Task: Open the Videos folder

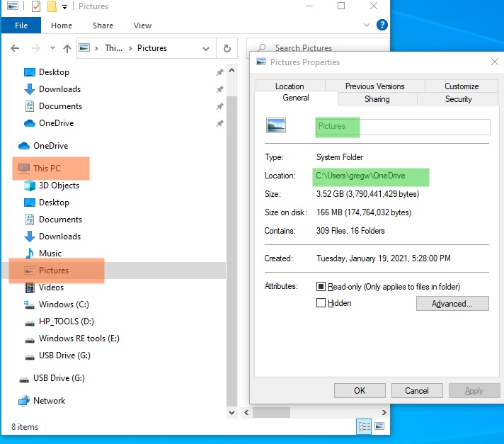Action: 51,288
